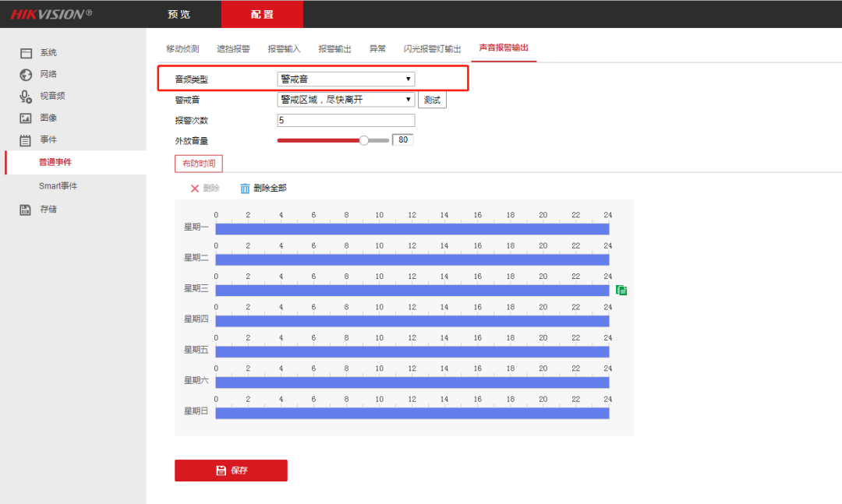Click the 报警次数 input field
This screenshot has height=504, width=842.
tap(345, 119)
